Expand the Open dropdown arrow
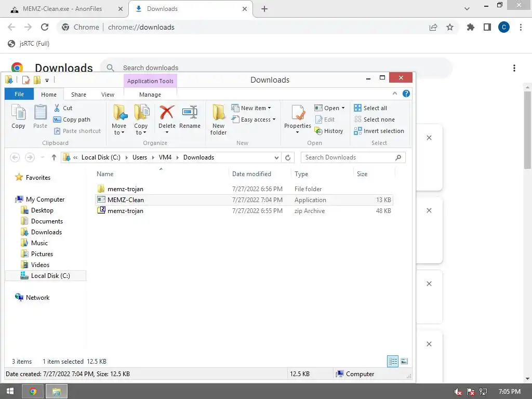Viewport: 532px width, 399px height. pyautogui.click(x=343, y=108)
